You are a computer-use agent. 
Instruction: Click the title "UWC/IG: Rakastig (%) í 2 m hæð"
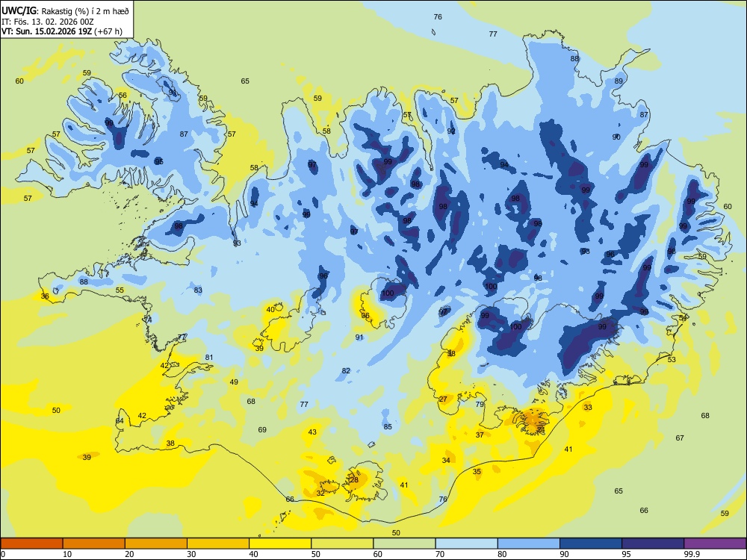(65, 10)
